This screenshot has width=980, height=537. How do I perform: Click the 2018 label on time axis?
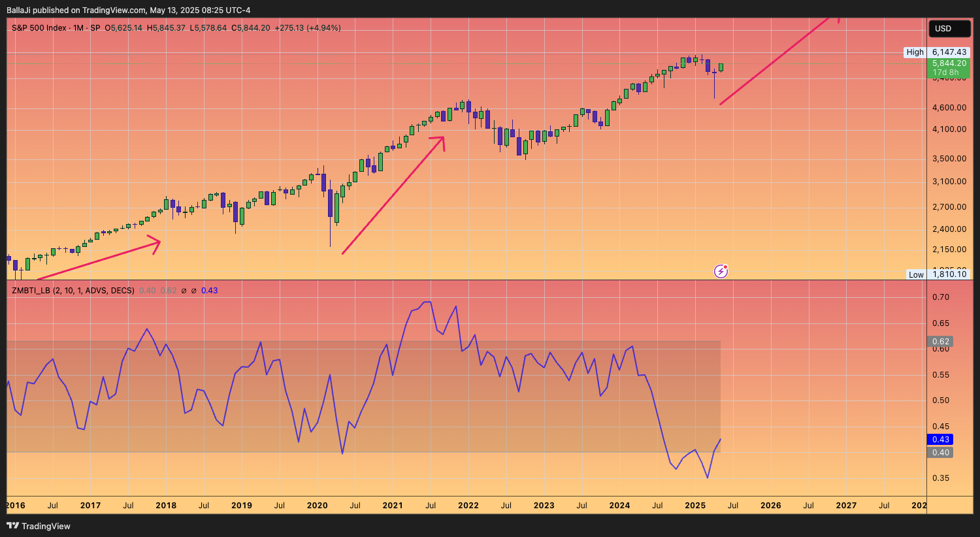(166, 506)
